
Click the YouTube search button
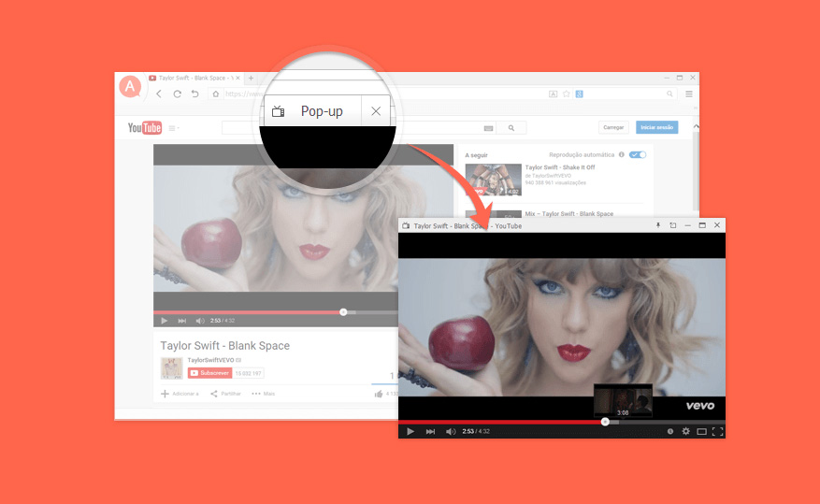(x=511, y=127)
